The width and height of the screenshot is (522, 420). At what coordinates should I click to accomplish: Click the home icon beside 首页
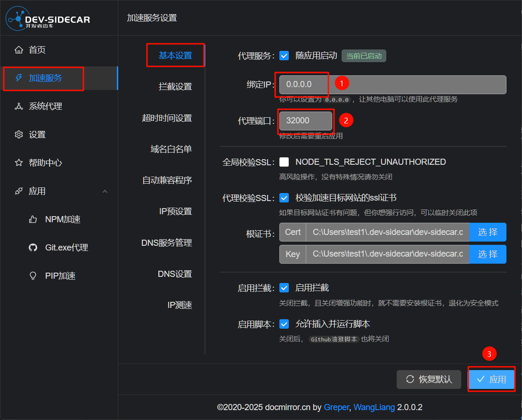point(19,50)
